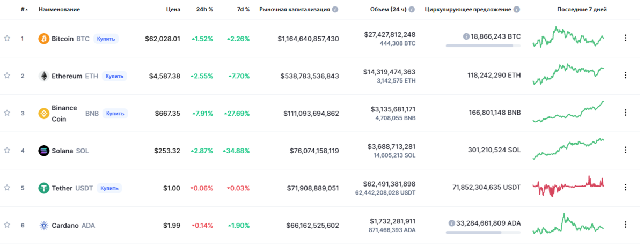Viewport: 644px width, 246px height.
Task: Click Ethereum market cap $538,783,536,843
Action: point(310,76)
